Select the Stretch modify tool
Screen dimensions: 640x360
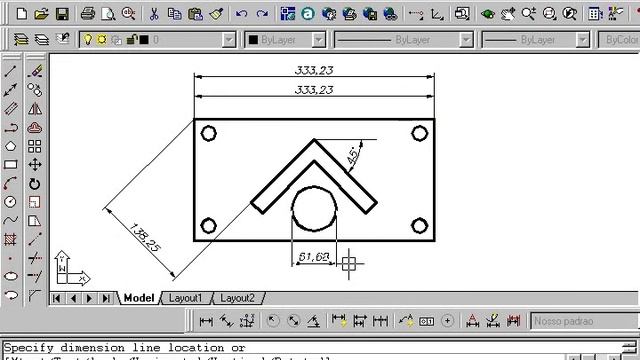[35, 221]
